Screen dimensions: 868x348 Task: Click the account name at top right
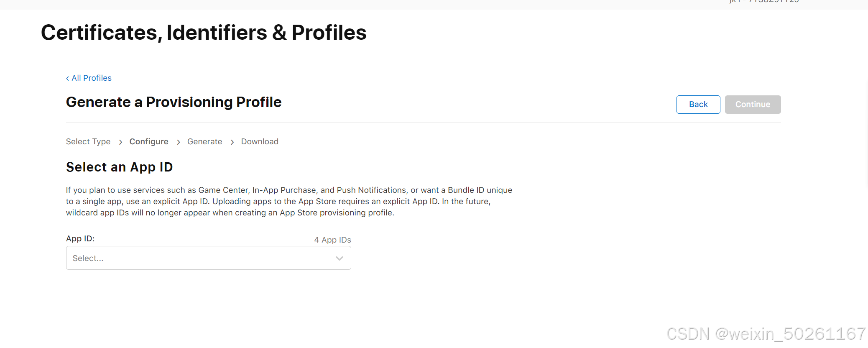(x=763, y=2)
